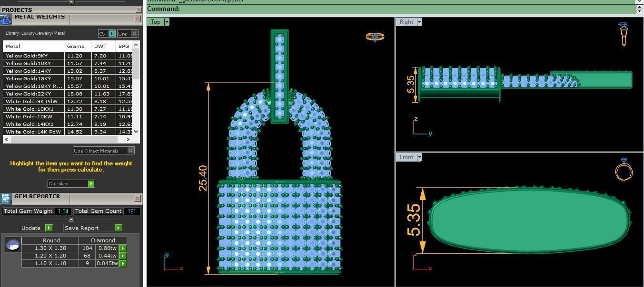Select the Yellow Gold:14KY row
This screenshot has width=644, height=287.
[68, 71]
